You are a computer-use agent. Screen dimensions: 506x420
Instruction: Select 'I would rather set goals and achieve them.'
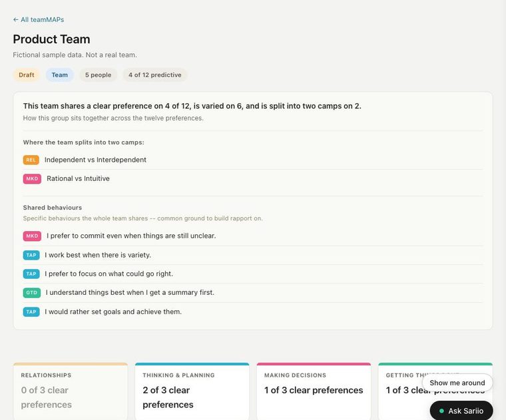pos(113,312)
